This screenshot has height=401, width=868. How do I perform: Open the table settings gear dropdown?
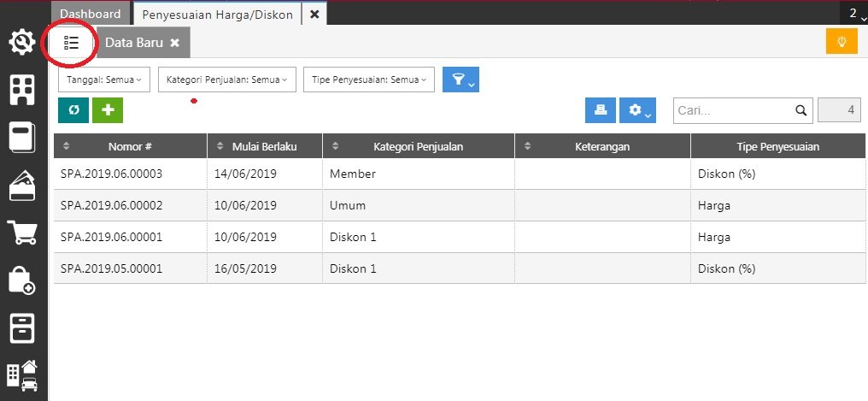pos(637,110)
